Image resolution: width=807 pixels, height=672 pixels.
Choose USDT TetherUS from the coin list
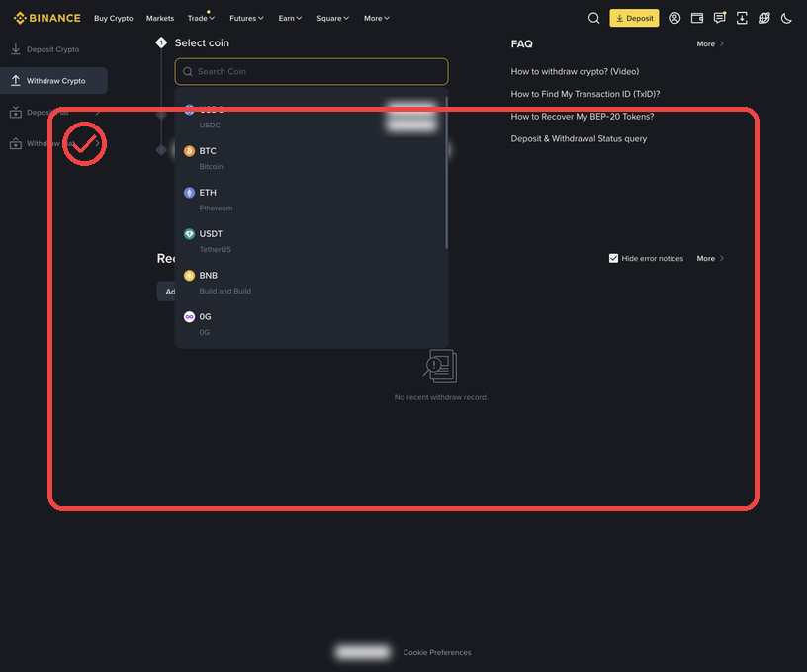(x=311, y=241)
